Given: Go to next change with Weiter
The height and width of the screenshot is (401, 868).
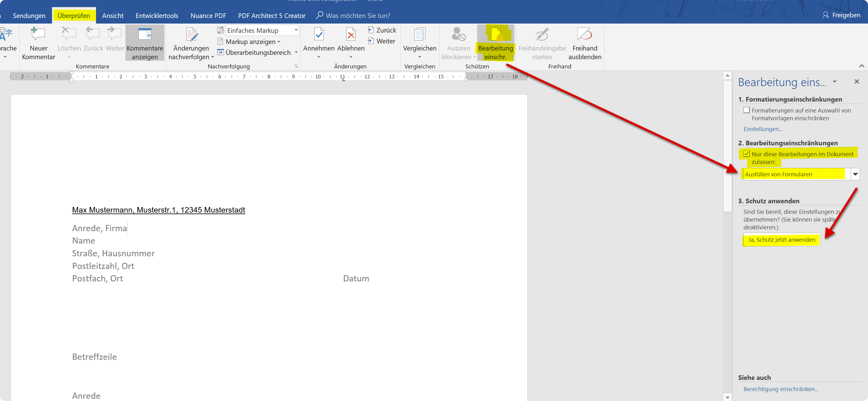Looking at the screenshot, I should tap(382, 41).
